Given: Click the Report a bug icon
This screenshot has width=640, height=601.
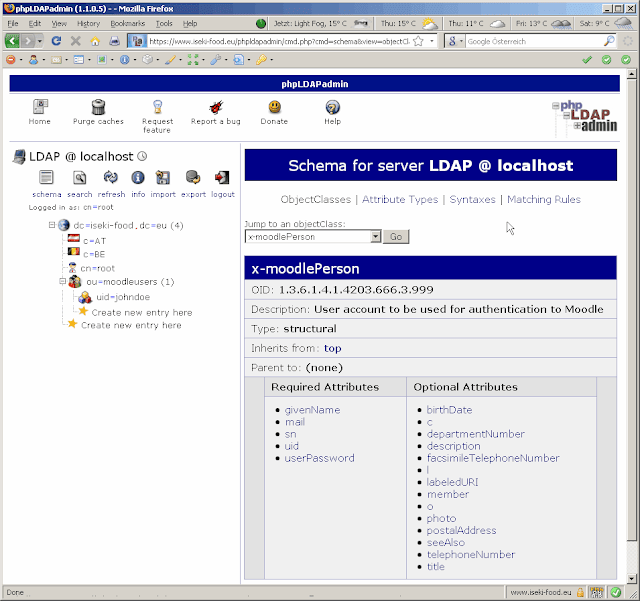Looking at the screenshot, I should 216,107.
